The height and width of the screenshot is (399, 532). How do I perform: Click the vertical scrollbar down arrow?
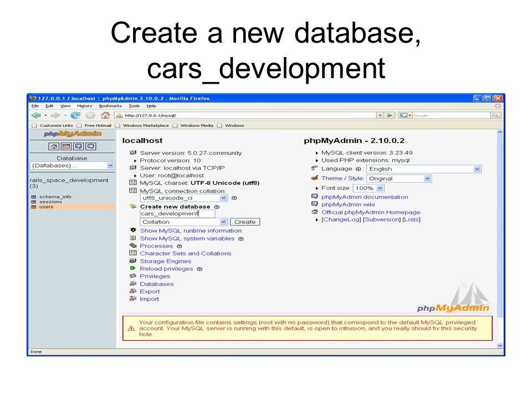(x=500, y=345)
